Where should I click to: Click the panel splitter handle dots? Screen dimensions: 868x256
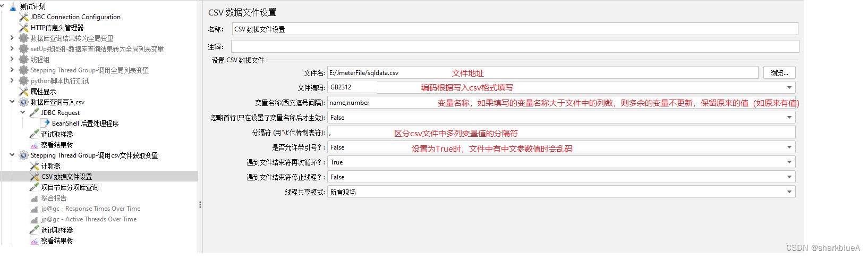pos(200,204)
